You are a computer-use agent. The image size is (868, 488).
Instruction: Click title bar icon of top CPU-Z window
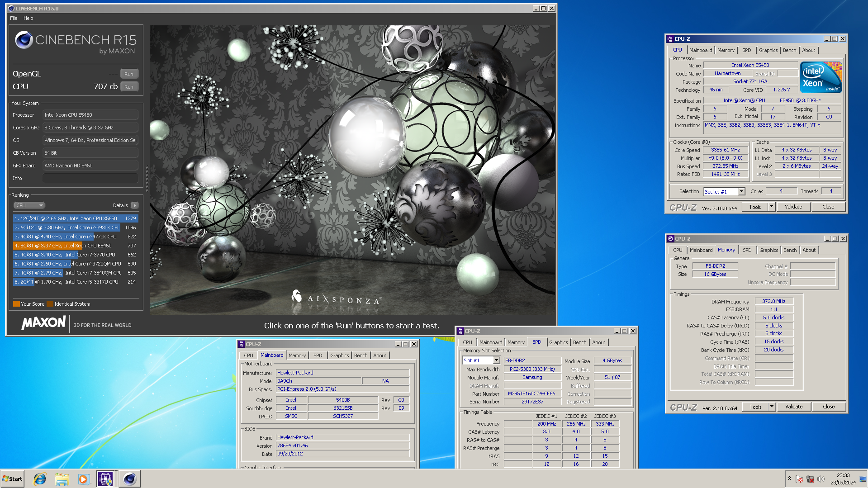click(670, 39)
